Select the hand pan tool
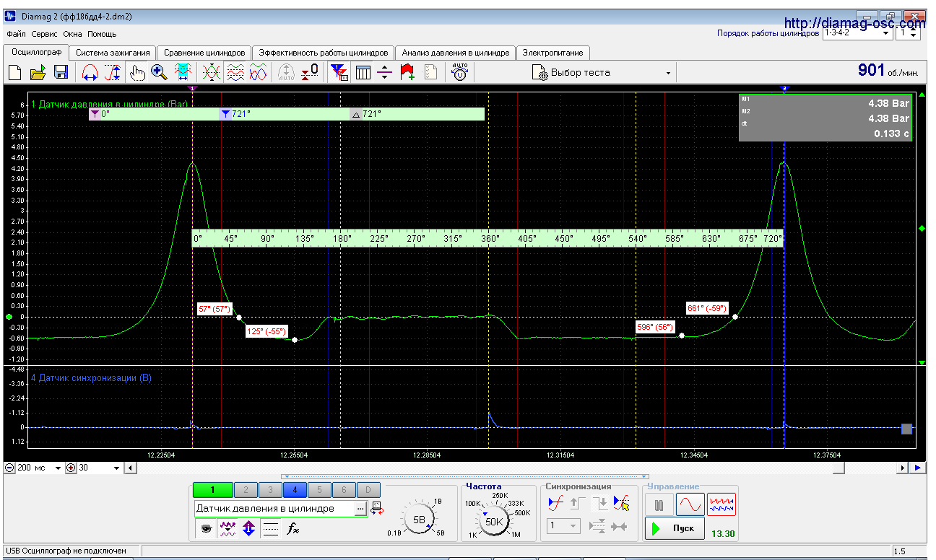This screenshot has height=560, width=936. pyautogui.click(x=136, y=72)
